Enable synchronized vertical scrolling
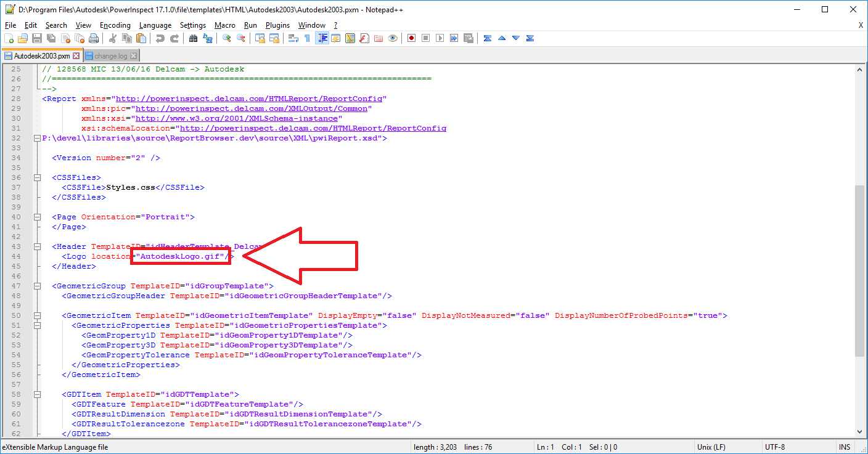This screenshot has width=868, height=454. coord(260,38)
